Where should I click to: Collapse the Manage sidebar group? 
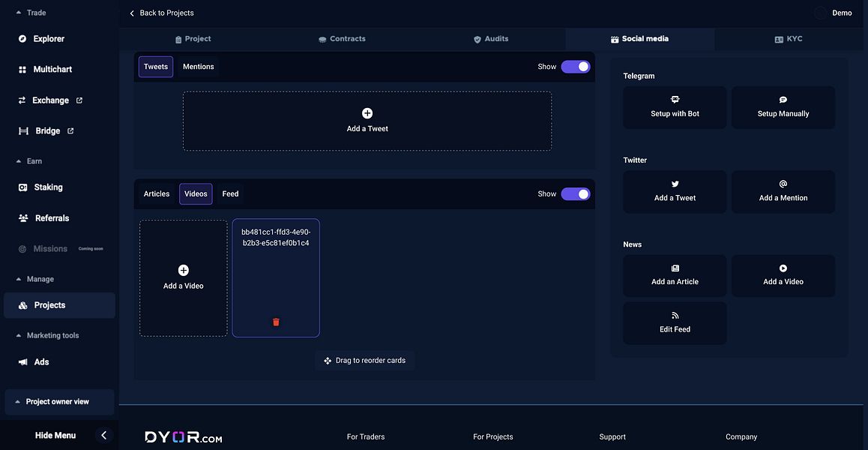pyautogui.click(x=35, y=279)
